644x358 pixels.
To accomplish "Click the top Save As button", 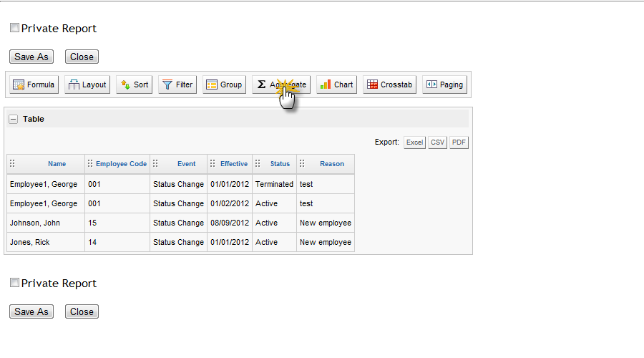I will [x=31, y=57].
